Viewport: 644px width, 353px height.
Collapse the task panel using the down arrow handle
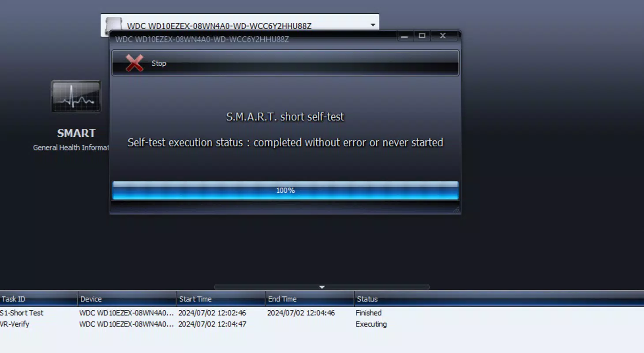click(322, 287)
